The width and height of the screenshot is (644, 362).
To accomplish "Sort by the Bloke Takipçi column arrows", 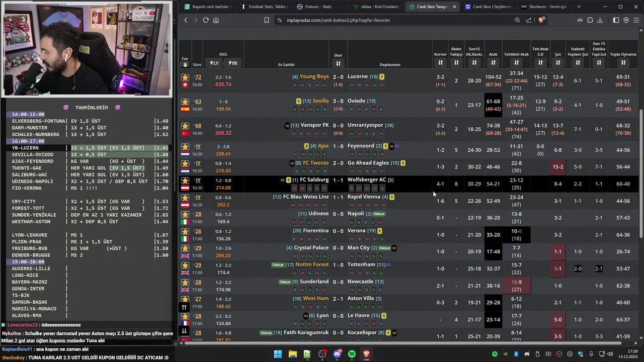I will [x=456, y=62].
